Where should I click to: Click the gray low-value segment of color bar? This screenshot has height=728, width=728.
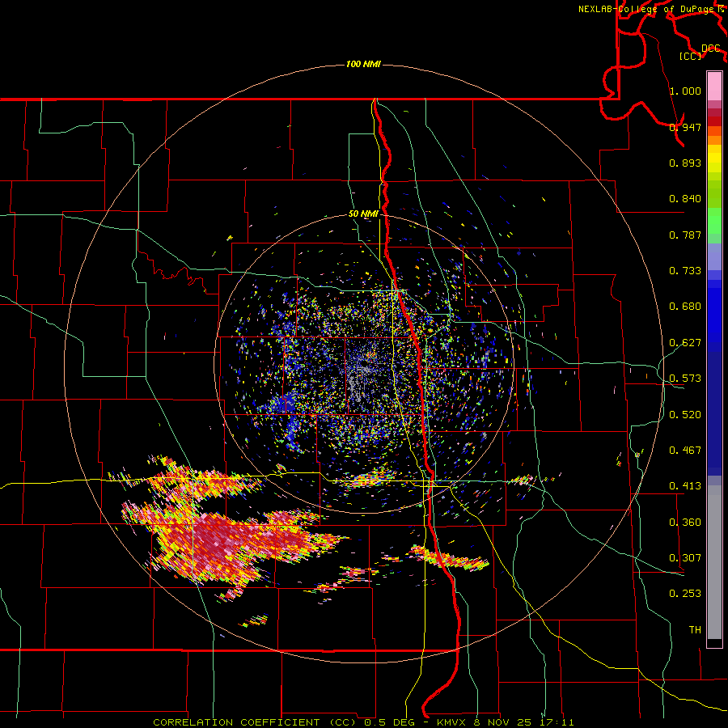click(x=714, y=562)
